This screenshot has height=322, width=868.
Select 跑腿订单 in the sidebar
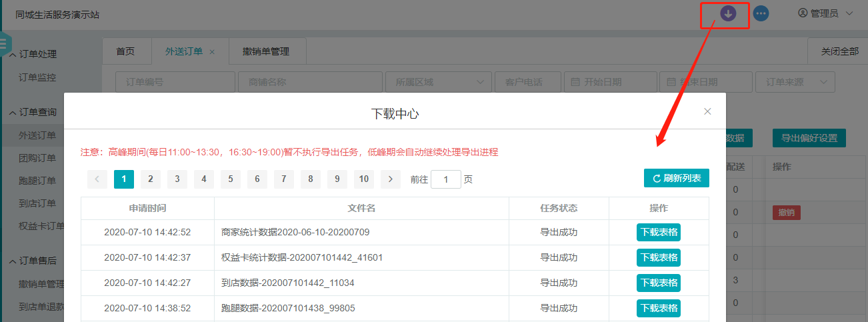coord(37,181)
